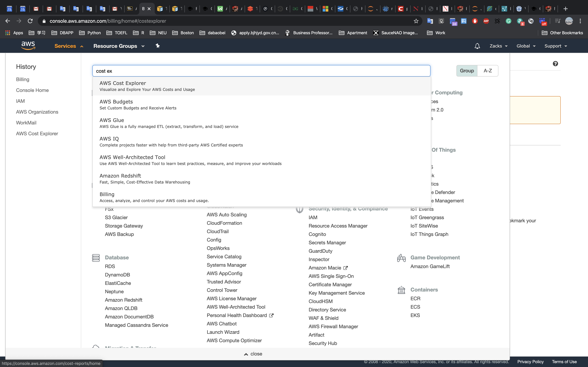Click the pin shortcut icon in navbar

click(158, 46)
